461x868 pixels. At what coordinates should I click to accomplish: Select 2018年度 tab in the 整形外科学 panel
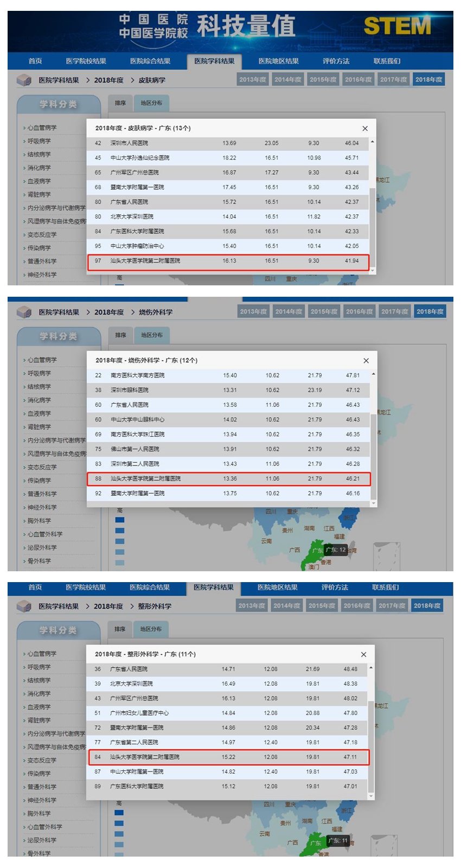tap(427, 605)
